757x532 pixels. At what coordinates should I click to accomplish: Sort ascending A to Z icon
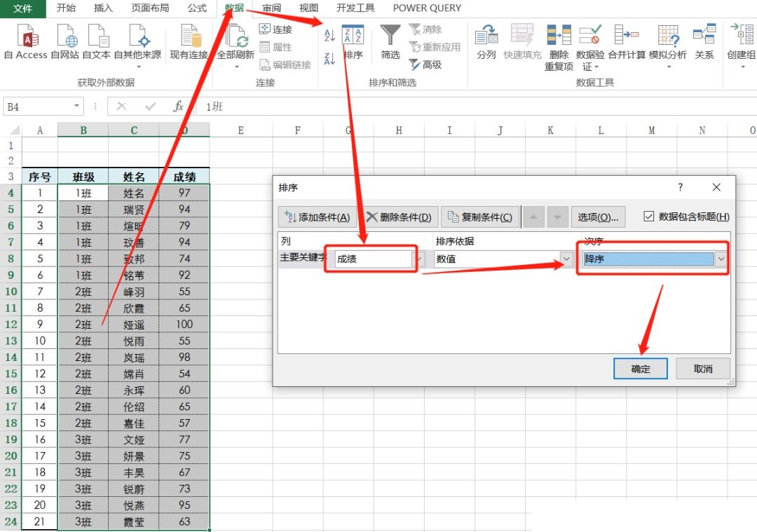pos(329,35)
